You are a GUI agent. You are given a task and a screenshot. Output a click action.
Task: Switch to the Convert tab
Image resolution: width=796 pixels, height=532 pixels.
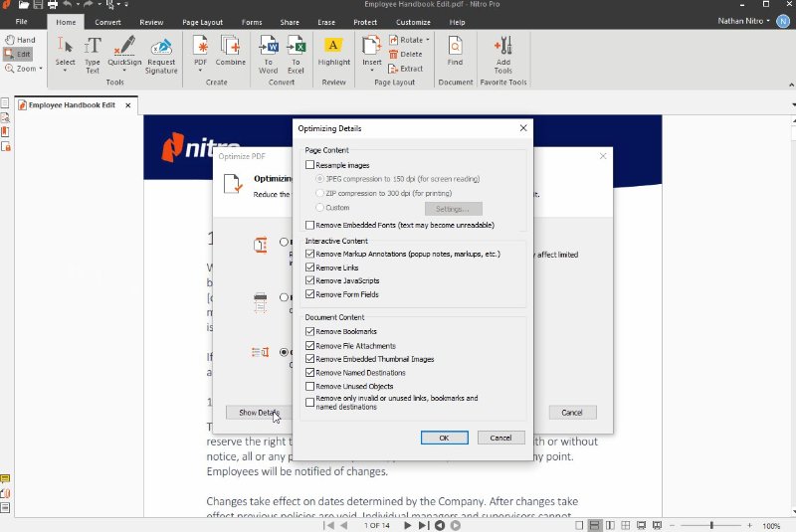click(x=107, y=22)
